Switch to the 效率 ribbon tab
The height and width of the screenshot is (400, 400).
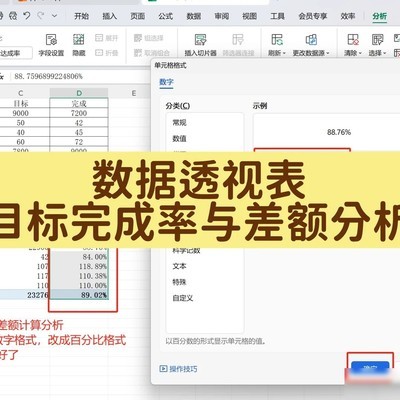point(348,16)
